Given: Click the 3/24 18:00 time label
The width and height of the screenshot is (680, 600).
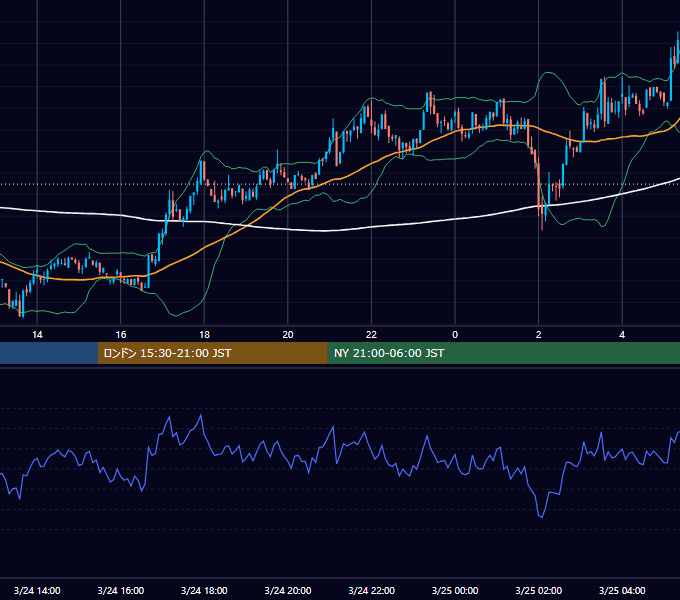Looking at the screenshot, I should (204, 590).
